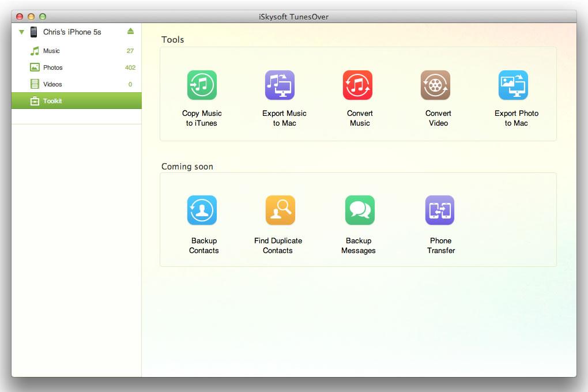Select the red Convert Music icon
Screen dimensions: 588x392
coord(357,85)
